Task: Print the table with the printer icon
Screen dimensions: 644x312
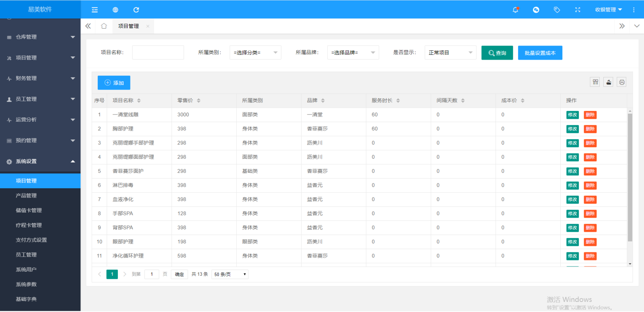Action: tap(622, 82)
